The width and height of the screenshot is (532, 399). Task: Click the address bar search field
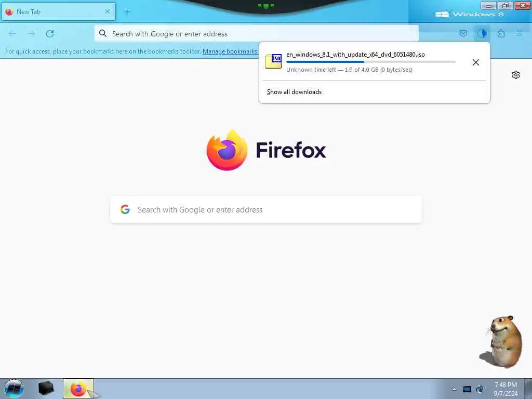pyautogui.click(x=257, y=34)
